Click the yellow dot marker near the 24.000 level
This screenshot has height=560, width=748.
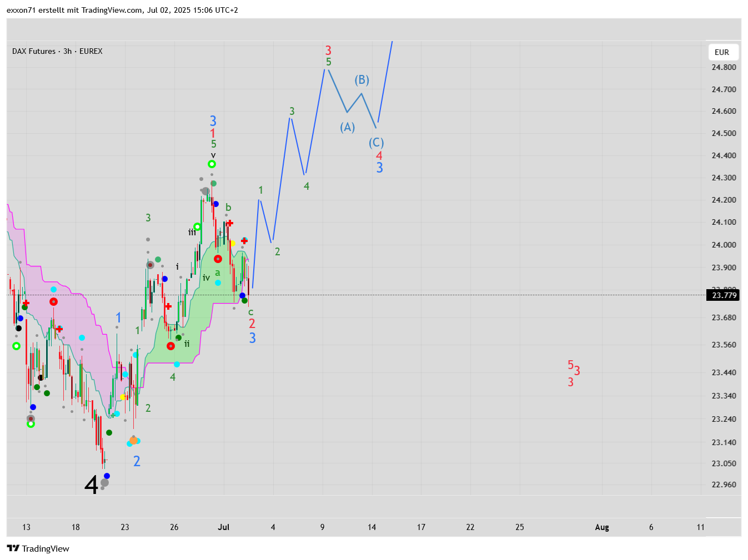233,243
